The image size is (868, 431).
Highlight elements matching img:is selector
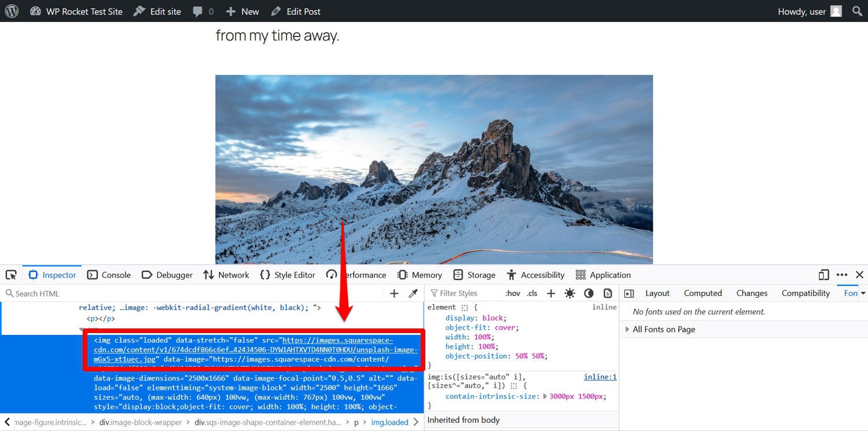[x=513, y=386]
